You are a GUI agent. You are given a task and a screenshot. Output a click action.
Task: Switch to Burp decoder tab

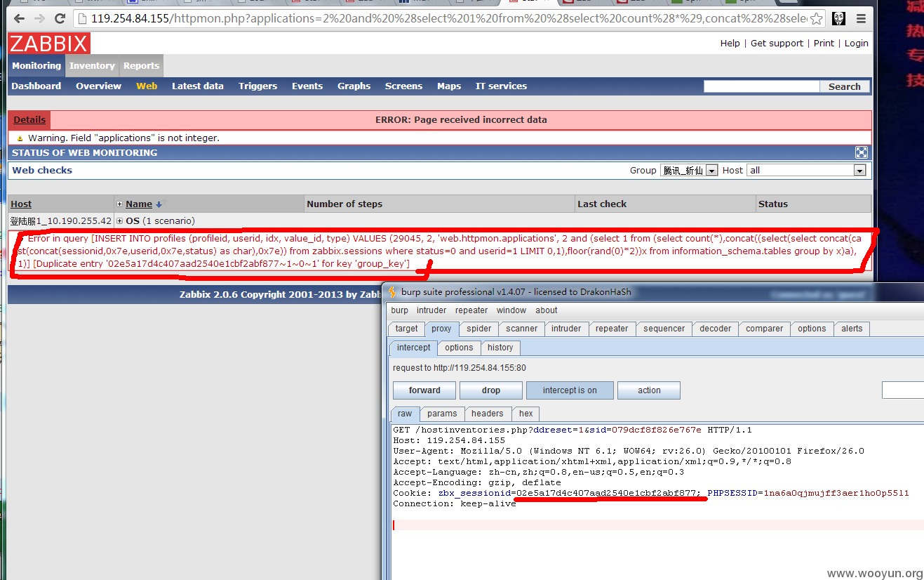[x=716, y=329]
